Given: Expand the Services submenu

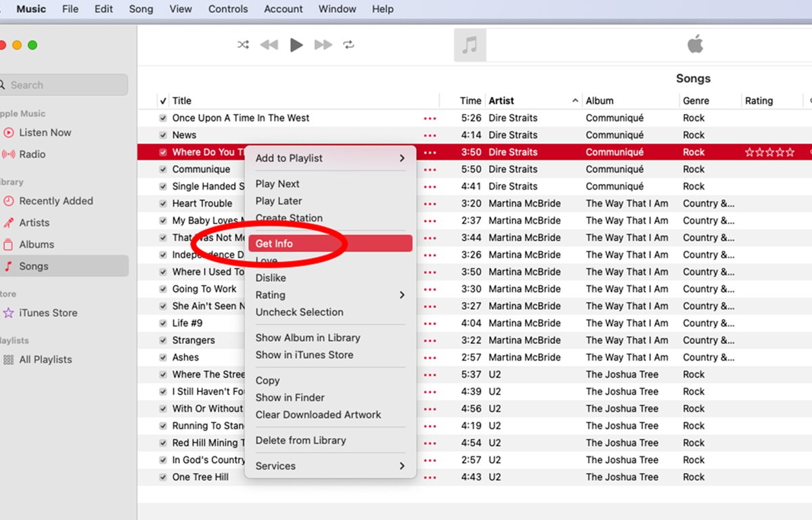Looking at the screenshot, I should coord(330,466).
